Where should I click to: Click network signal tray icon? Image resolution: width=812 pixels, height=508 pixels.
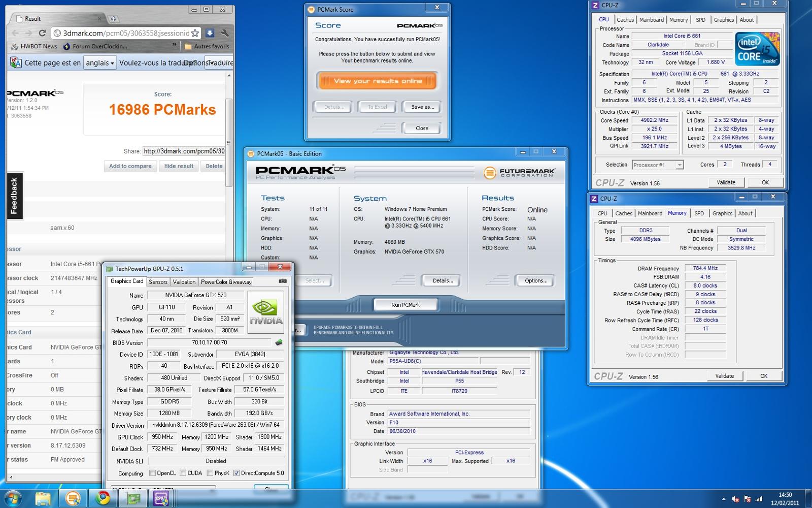point(758,499)
